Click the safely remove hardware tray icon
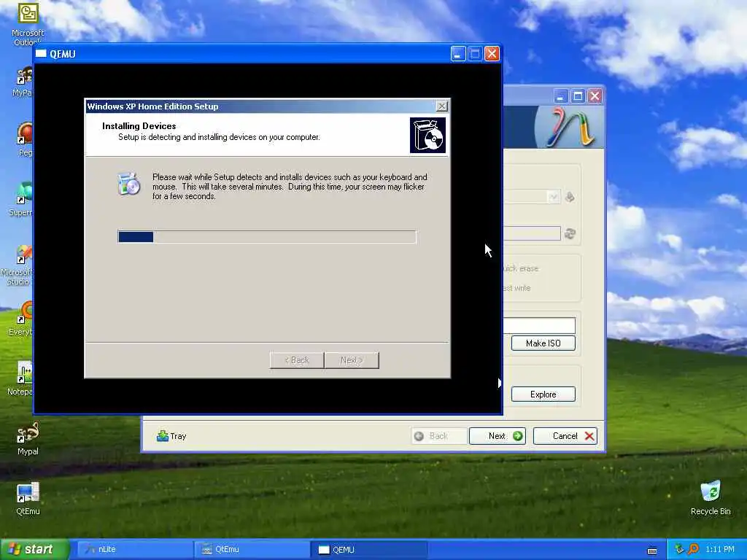The image size is (747, 560). click(x=679, y=549)
